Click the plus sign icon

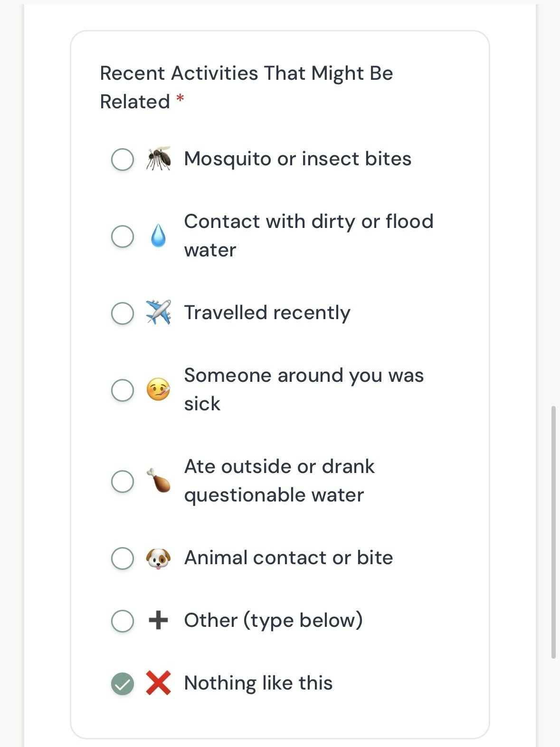click(158, 620)
